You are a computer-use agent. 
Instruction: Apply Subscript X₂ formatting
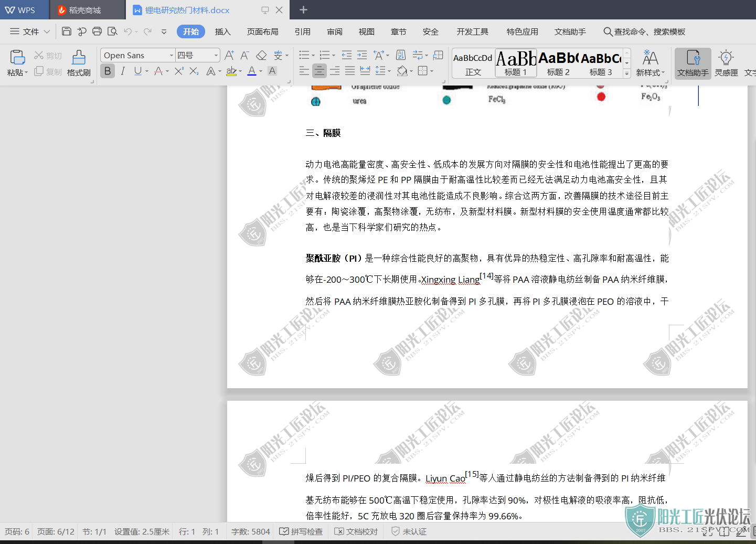pyautogui.click(x=194, y=71)
